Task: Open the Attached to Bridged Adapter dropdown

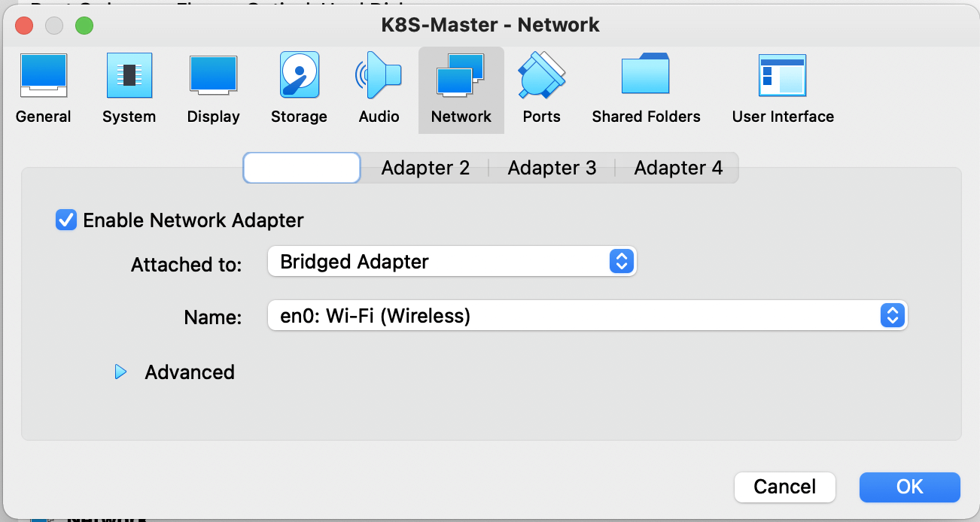Action: 452,262
